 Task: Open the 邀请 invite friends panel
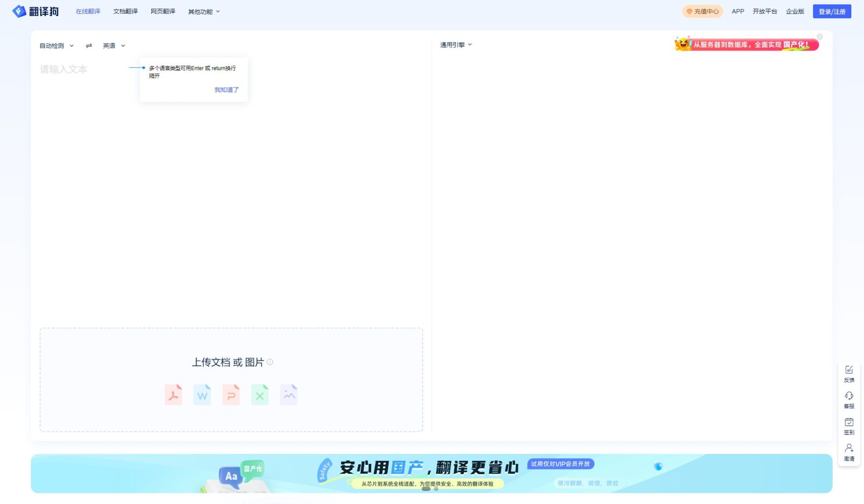click(849, 451)
